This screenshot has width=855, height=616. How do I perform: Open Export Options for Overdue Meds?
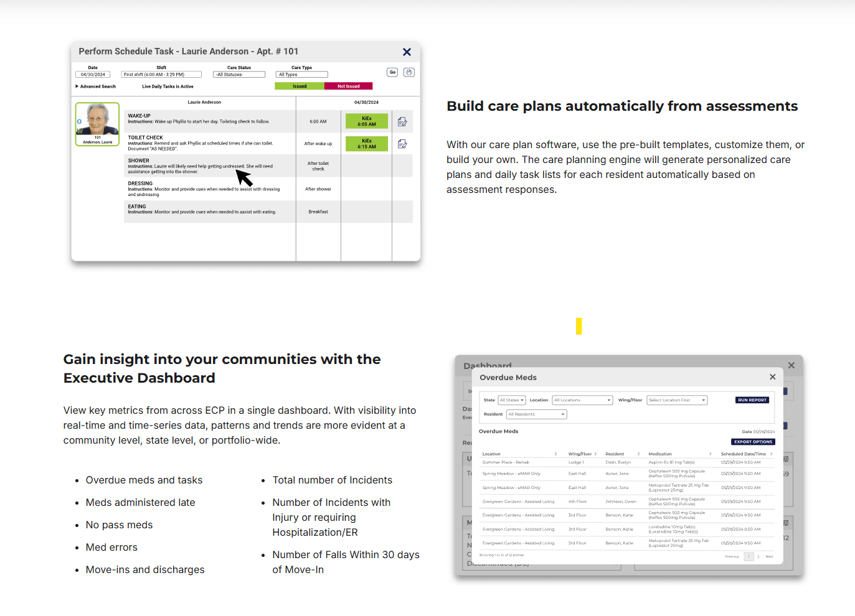753,442
